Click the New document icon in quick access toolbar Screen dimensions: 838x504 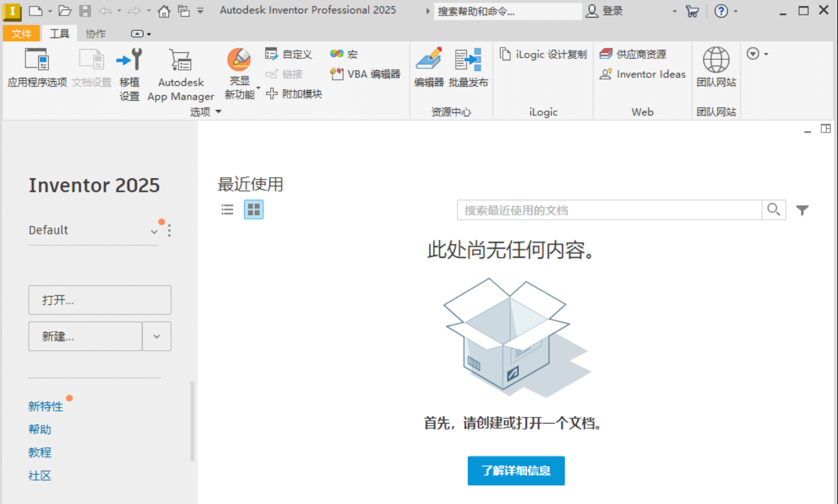click(36, 11)
